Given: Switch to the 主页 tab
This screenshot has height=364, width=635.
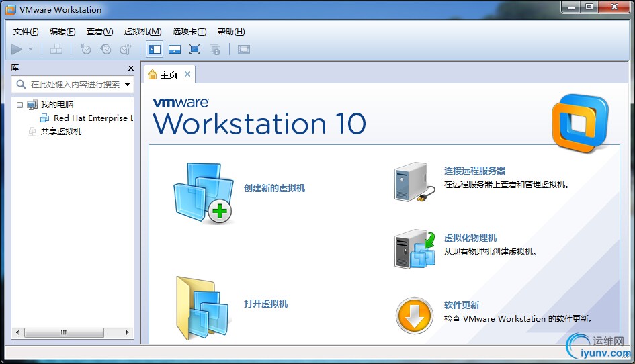Looking at the screenshot, I should [x=169, y=75].
